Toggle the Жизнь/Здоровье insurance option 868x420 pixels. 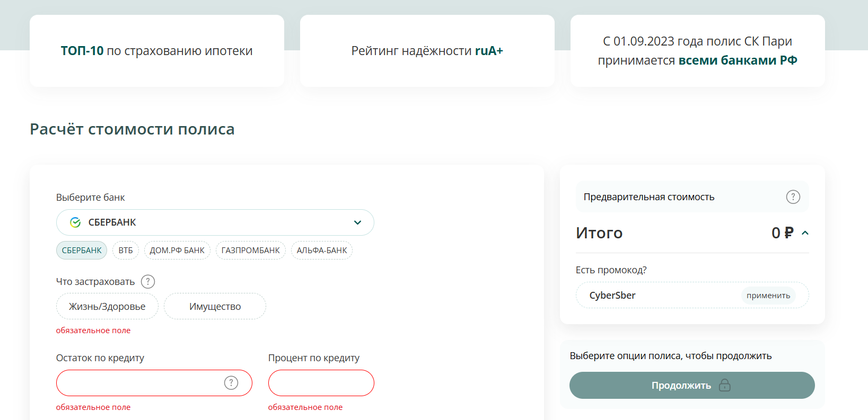[107, 306]
